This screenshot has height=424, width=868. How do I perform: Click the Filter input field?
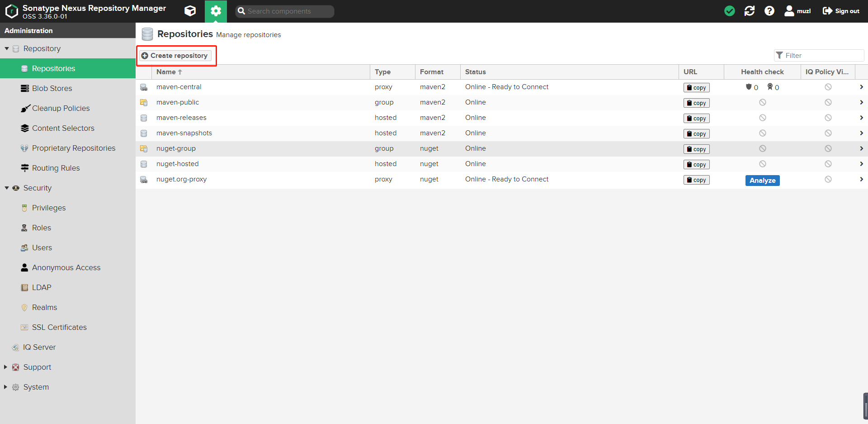click(819, 55)
